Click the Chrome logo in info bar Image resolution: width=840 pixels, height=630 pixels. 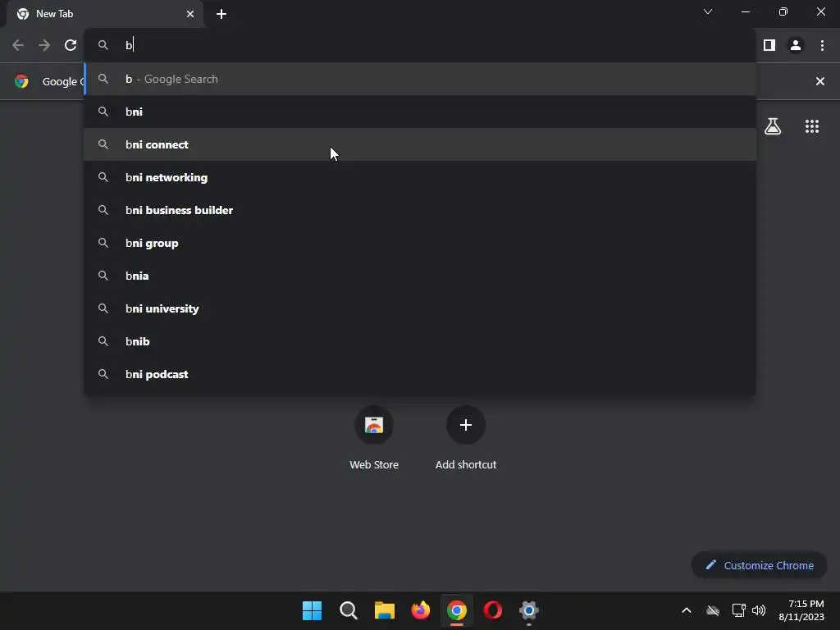pyautogui.click(x=21, y=81)
